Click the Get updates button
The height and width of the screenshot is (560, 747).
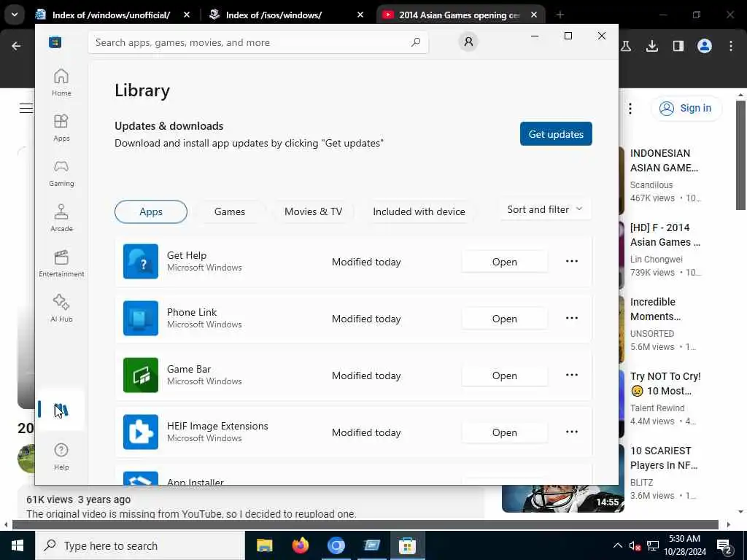pos(556,134)
